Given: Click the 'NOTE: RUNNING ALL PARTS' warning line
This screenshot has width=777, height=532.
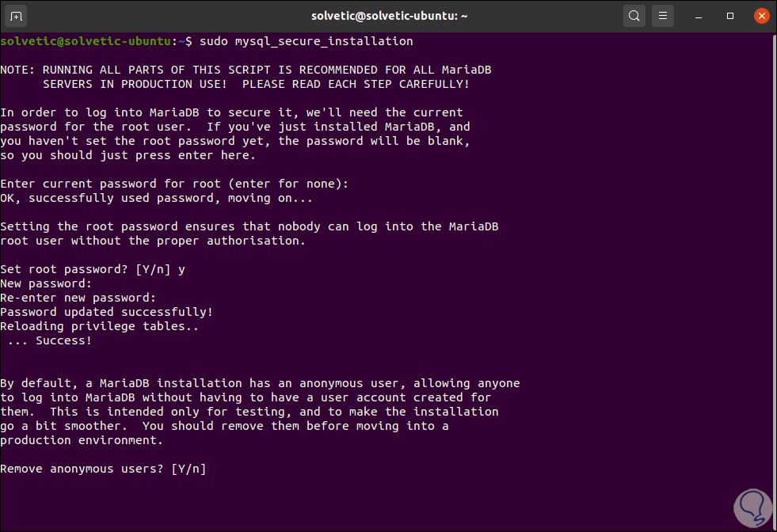Looking at the screenshot, I should (251, 70).
